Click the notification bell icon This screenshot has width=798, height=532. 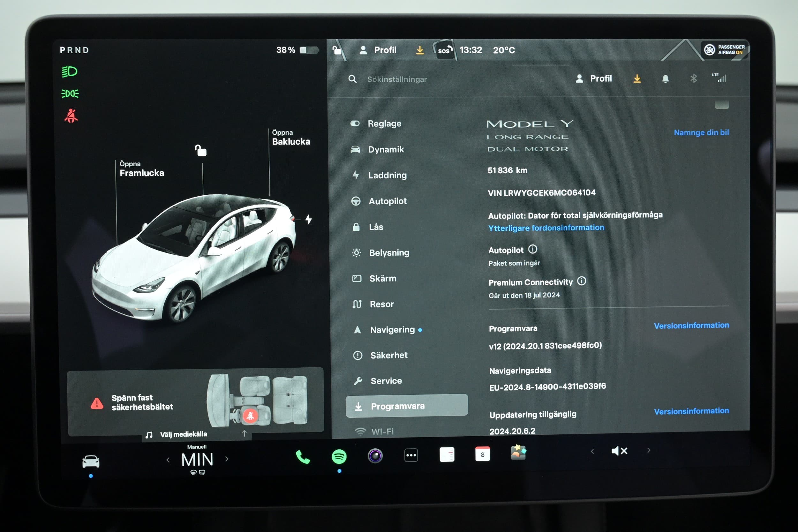click(665, 79)
